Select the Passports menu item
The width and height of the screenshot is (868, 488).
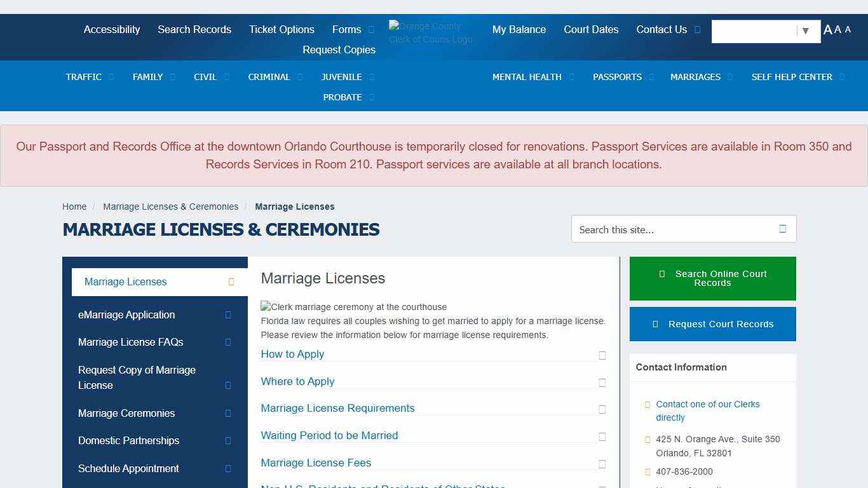[617, 77]
